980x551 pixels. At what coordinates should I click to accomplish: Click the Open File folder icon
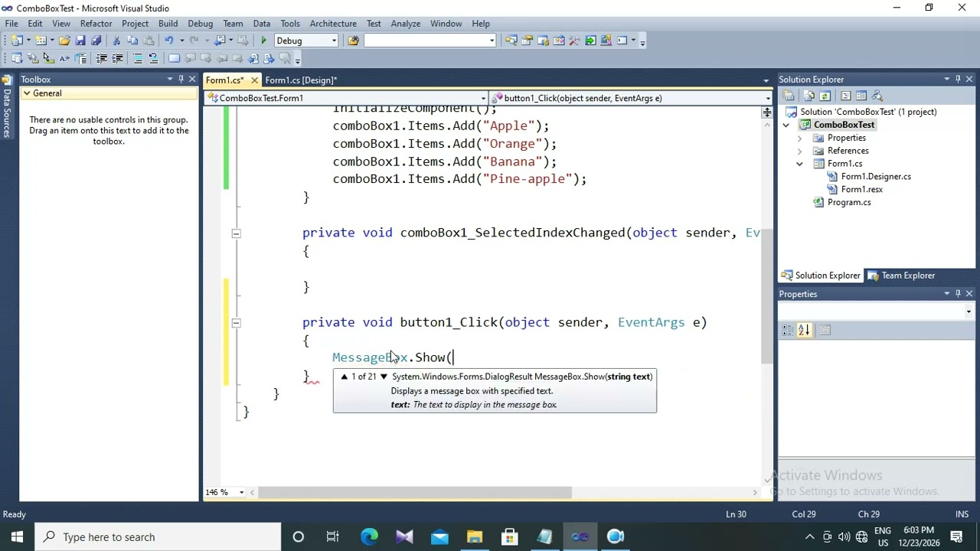(64, 41)
